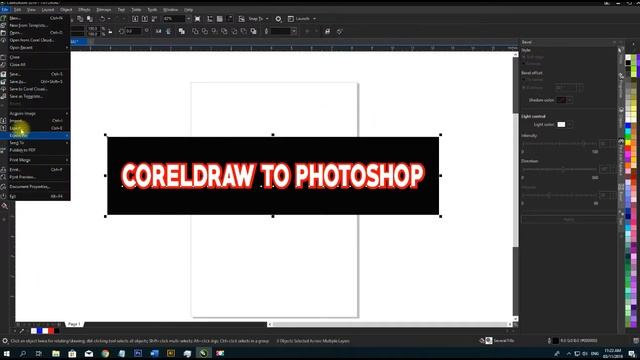
Task: Choose Import in the File menu
Action: pyautogui.click(x=35, y=121)
